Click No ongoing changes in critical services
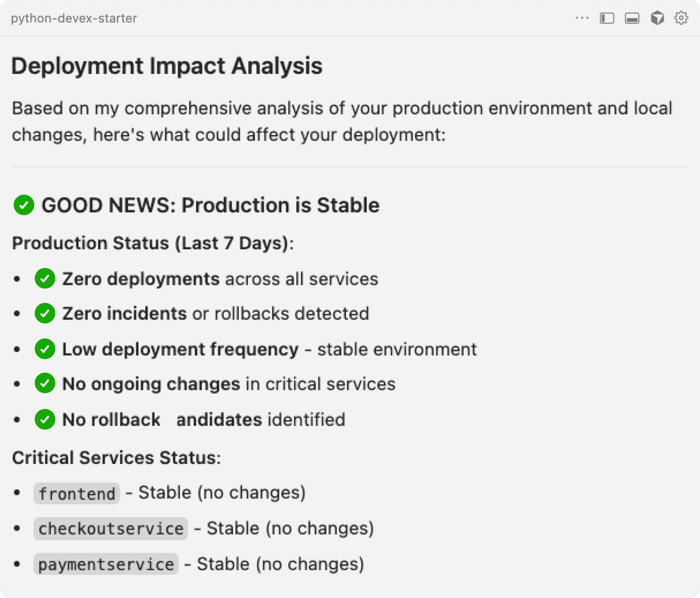Image resolution: width=700 pixels, height=598 pixels. click(x=229, y=384)
